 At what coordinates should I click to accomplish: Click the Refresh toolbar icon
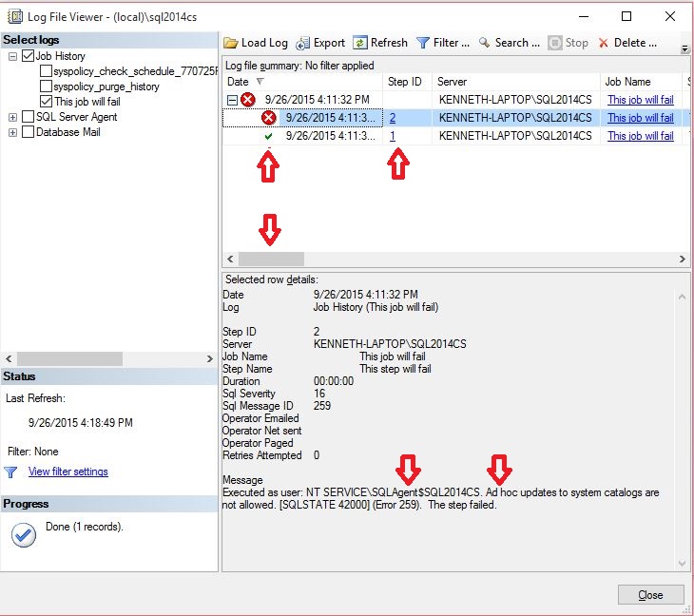coord(360,43)
